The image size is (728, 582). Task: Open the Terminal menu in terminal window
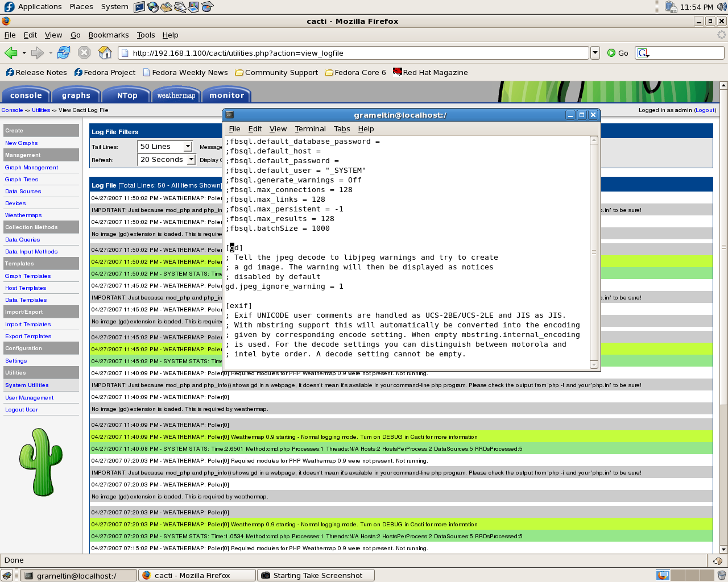point(311,129)
